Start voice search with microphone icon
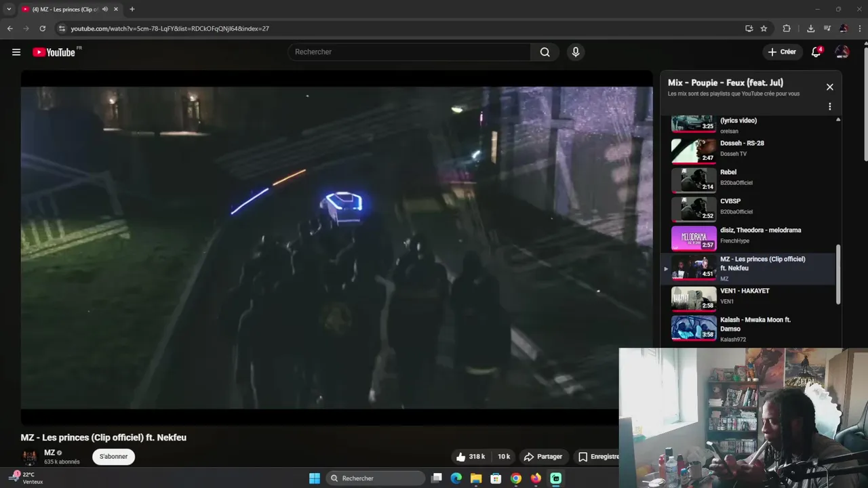Viewport: 868px width, 488px height. pyautogui.click(x=576, y=52)
